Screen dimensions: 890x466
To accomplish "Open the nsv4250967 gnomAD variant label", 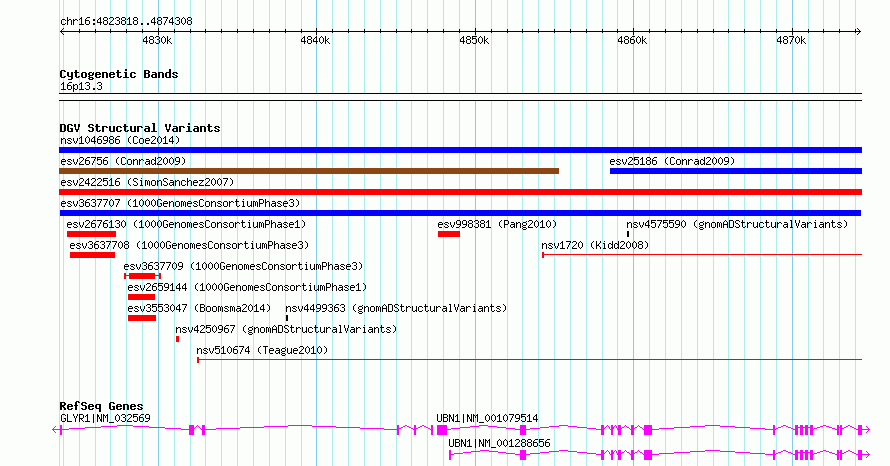I will [x=286, y=329].
